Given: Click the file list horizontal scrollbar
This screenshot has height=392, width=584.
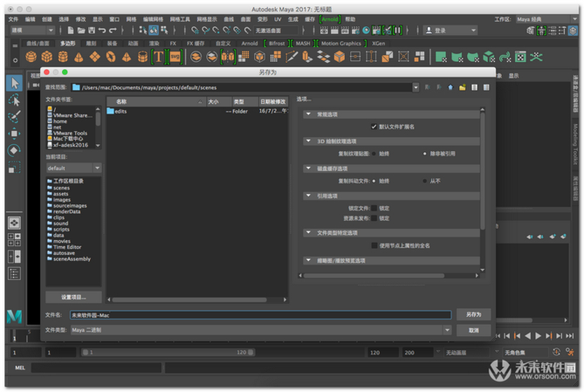Looking at the screenshot, I should [190, 299].
